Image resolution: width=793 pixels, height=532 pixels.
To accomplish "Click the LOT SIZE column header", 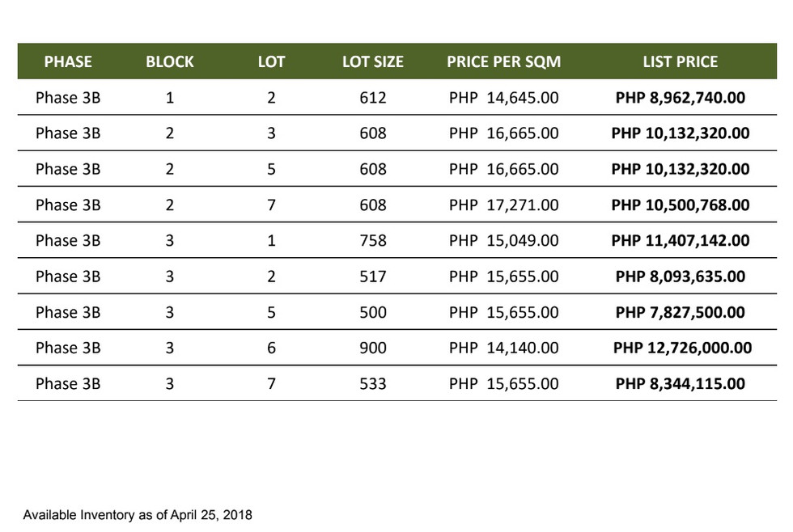I will point(373,61).
